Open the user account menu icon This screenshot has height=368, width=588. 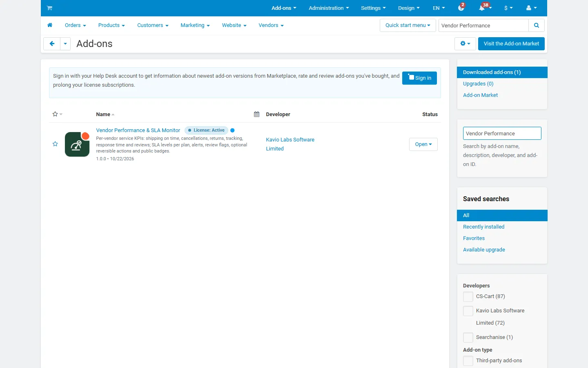(x=531, y=8)
